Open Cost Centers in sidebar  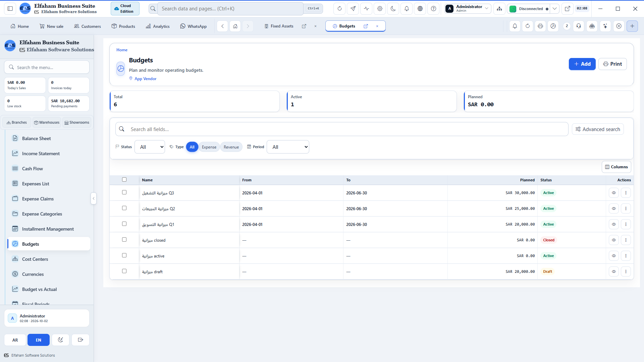(x=49, y=259)
